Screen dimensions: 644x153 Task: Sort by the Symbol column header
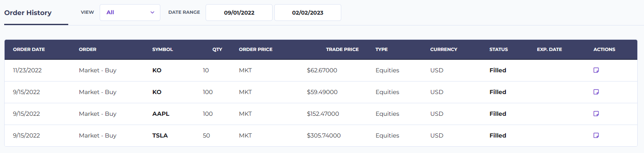point(162,49)
